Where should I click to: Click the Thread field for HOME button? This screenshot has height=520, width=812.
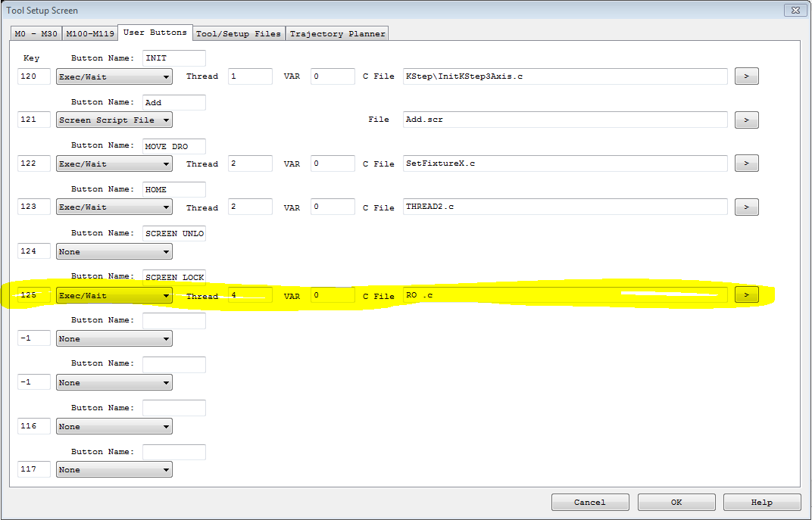tap(250, 207)
